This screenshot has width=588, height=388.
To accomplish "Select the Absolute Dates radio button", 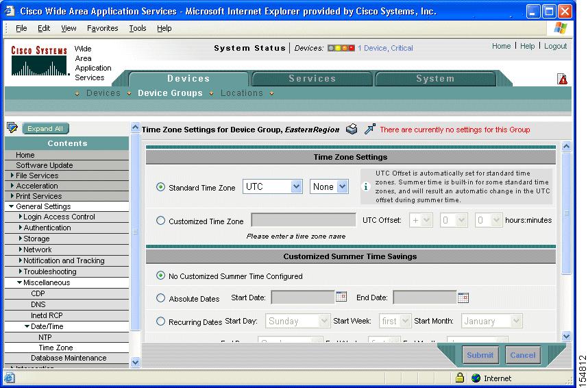I will pyautogui.click(x=160, y=298).
